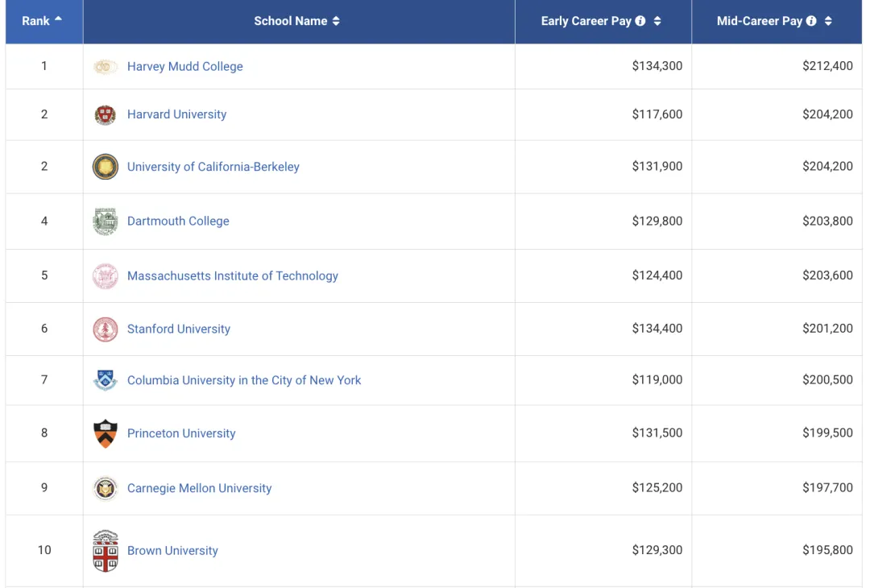870x588 pixels.
Task: Toggle Rank column sort arrow
Action: (58, 19)
